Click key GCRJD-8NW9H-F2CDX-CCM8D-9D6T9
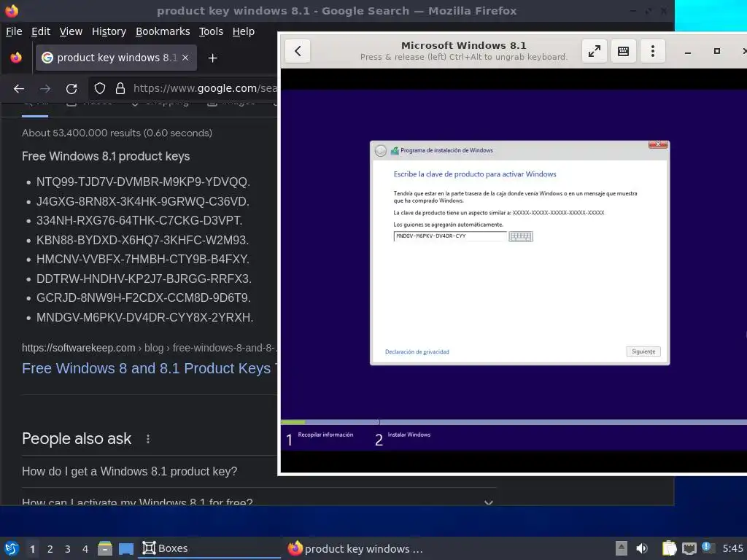Viewport: 747px width, 560px height. click(x=144, y=297)
